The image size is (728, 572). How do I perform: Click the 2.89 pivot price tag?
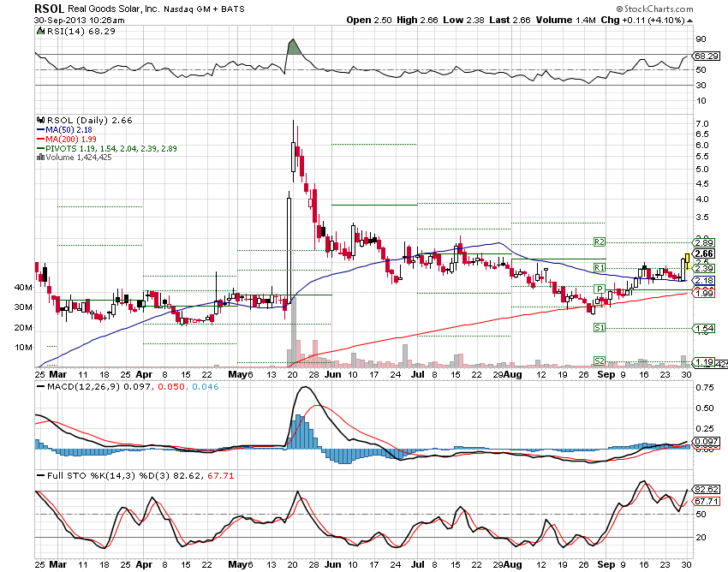pos(704,242)
